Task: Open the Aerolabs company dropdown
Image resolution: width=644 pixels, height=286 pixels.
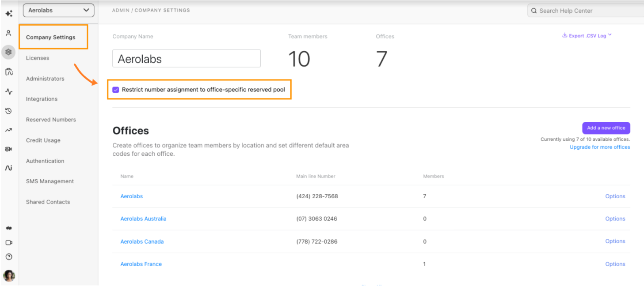Action: point(58,10)
